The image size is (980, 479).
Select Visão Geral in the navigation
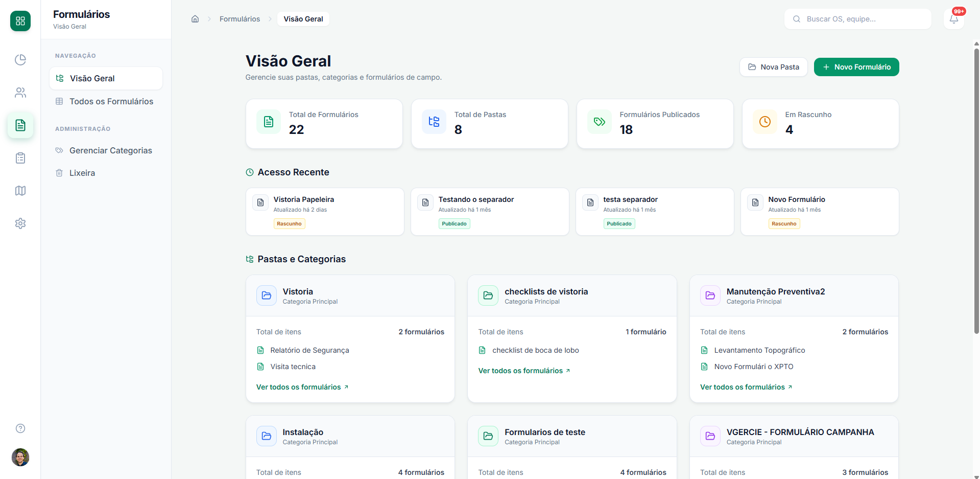point(106,78)
